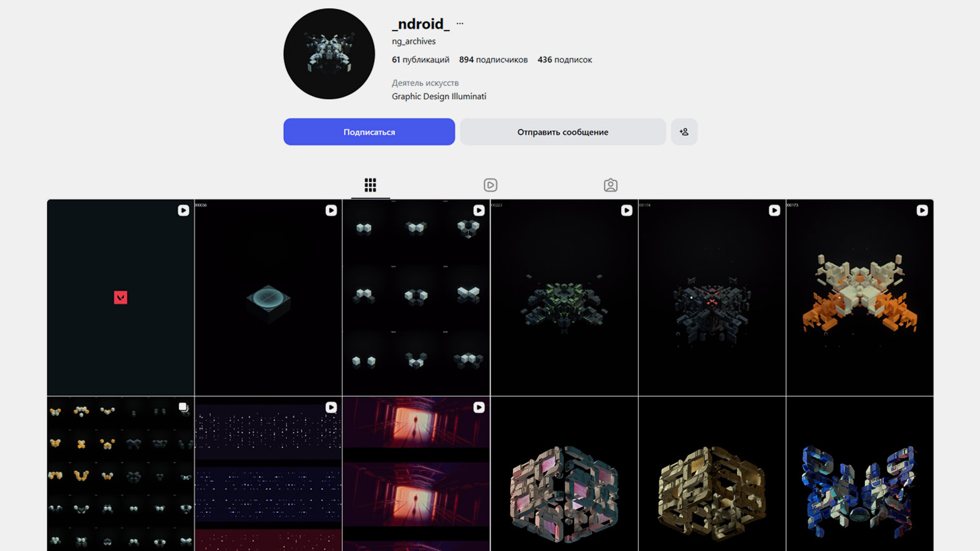This screenshot has width=980, height=551.
Task: Open the tagged photos tab icon
Action: [610, 185]
